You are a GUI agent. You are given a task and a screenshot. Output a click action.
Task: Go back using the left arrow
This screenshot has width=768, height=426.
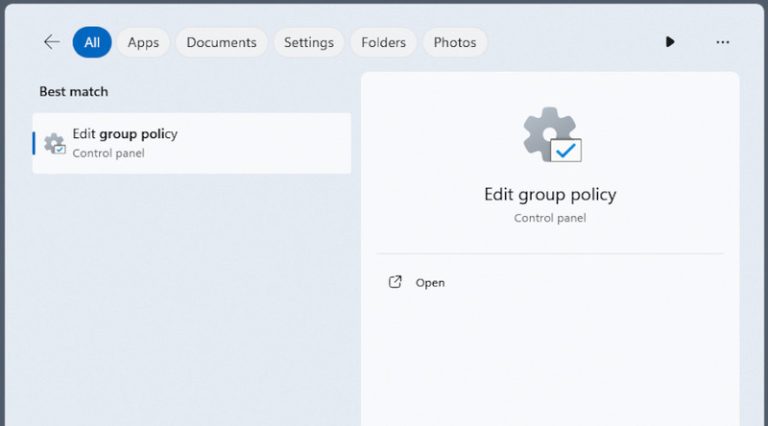pyautogui.click(x=51, y=42)
